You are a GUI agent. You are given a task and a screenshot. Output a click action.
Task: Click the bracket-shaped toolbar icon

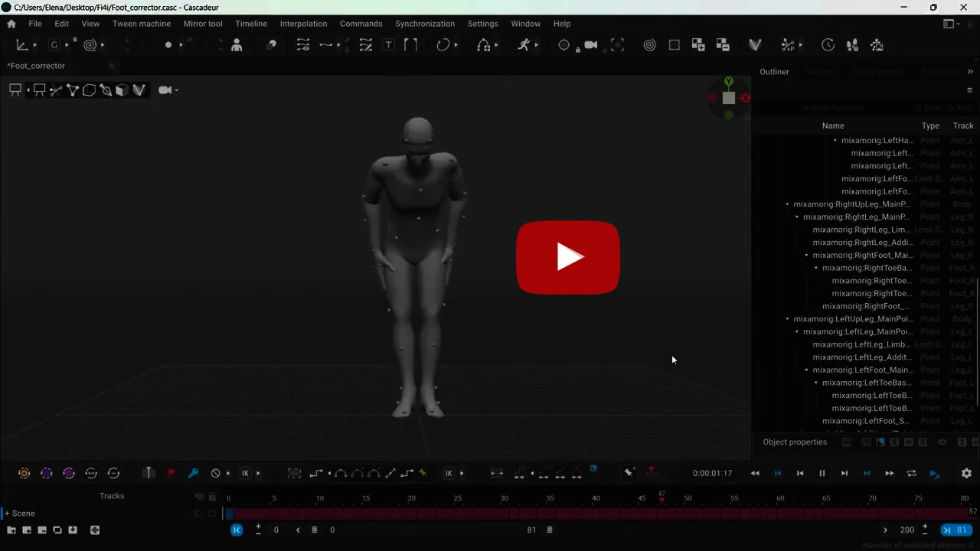point(411,45)
